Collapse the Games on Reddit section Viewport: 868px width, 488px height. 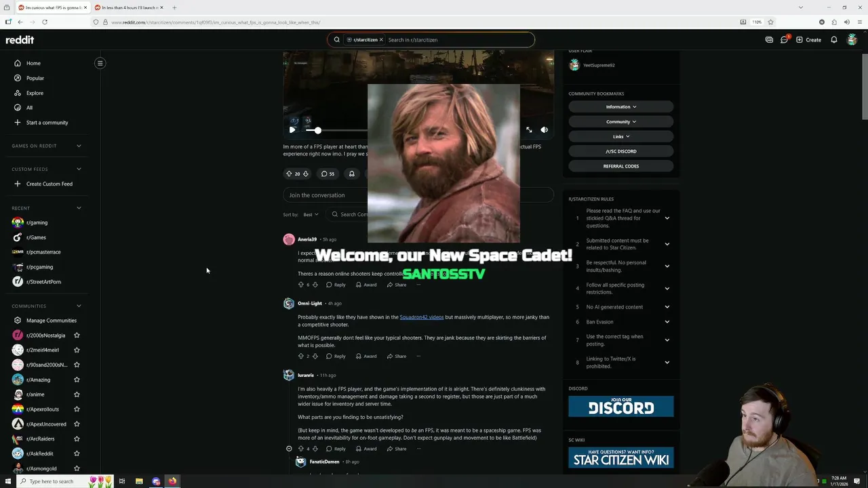click(x=79, y=146)
